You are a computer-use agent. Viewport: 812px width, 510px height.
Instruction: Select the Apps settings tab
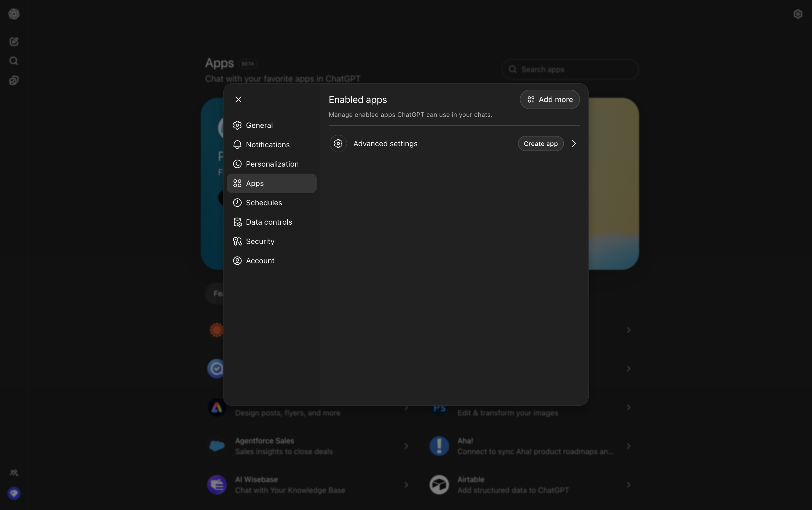coord(255,184)
